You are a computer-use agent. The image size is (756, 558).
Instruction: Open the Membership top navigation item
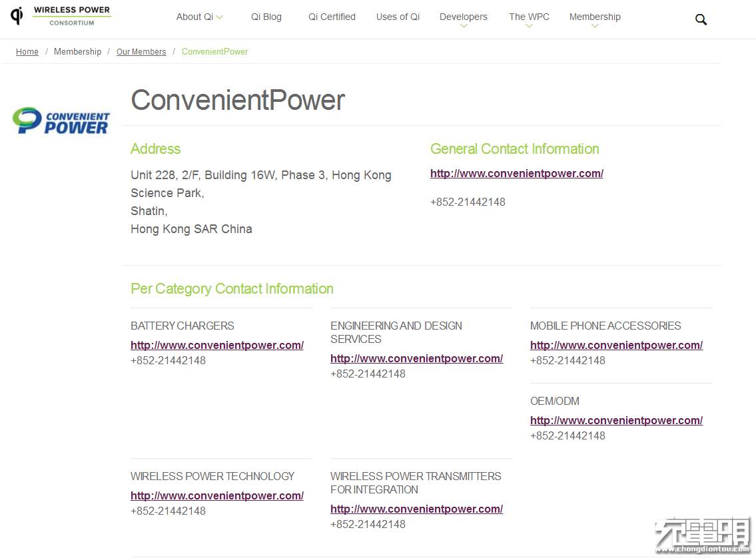pos(595,17)
